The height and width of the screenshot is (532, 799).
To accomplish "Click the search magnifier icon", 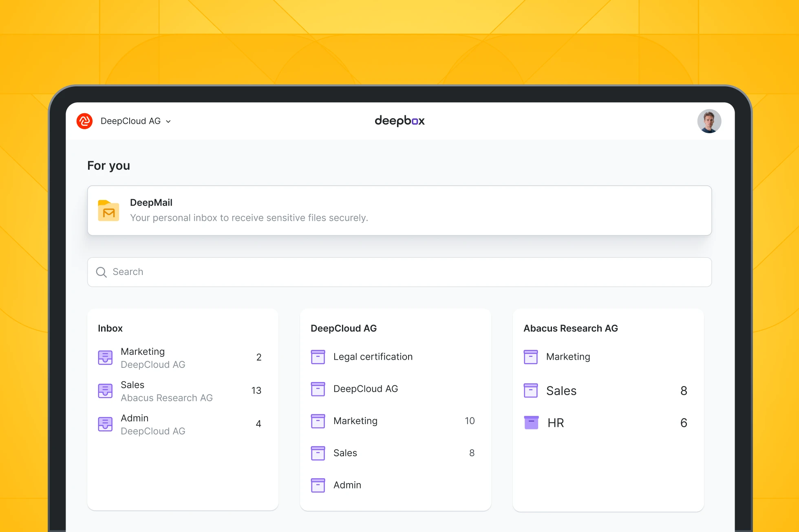I will click(101, 272).
